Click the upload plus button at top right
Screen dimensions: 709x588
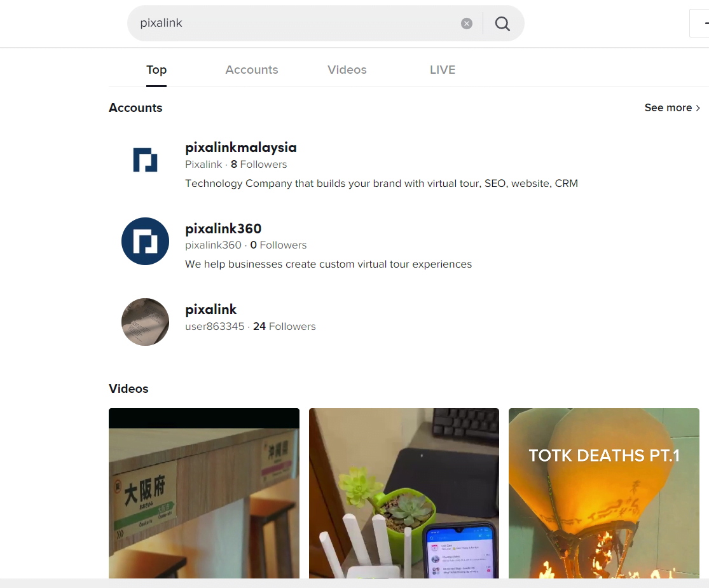tap(706, 23)
